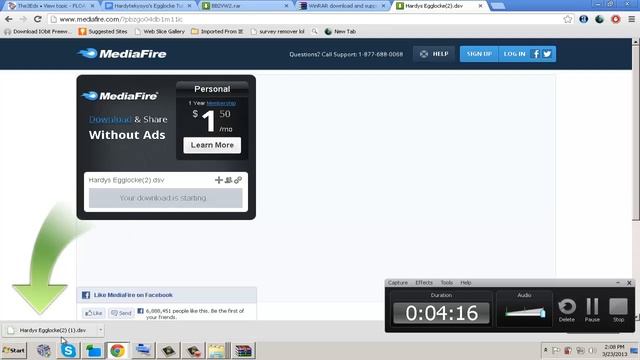Click the share people icon beside the file name
The height and width of the screenshot is (360, 640).
tap(229, 180)
